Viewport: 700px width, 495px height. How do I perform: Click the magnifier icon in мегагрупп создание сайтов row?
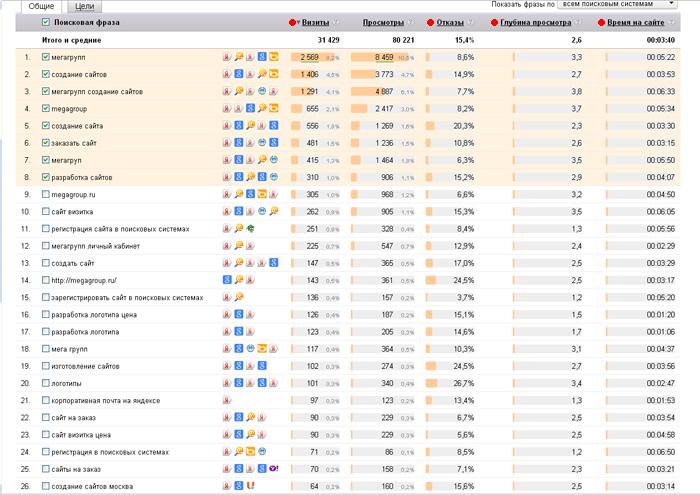point(239,91)
